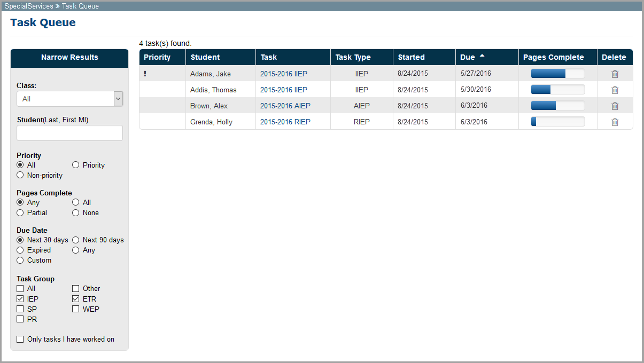Select the Next 90 days due date option

point(76,240)
